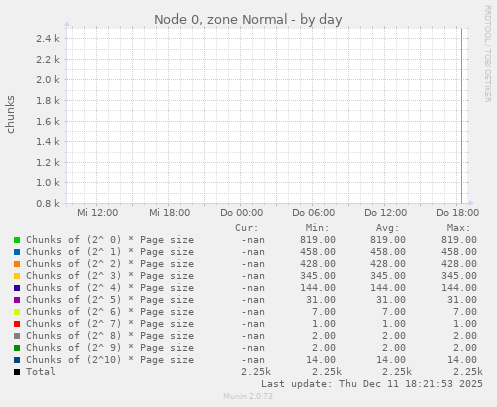Click the '2.4 k' y-axis value
This screenshot has width=497, height=407.
tap(48, 39)
